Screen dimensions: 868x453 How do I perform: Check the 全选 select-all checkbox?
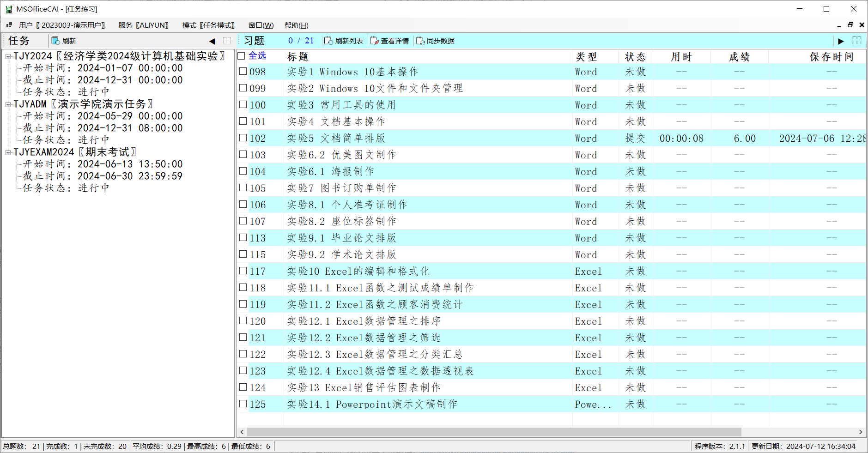click(241, 56)
